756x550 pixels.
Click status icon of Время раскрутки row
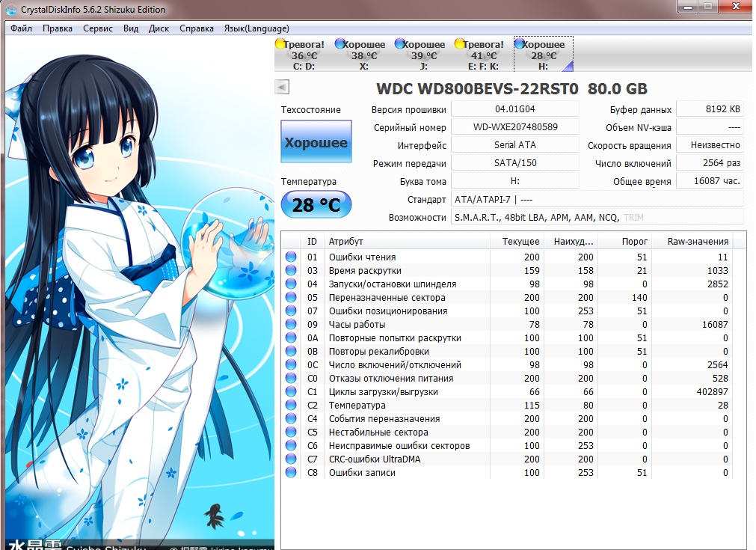coord(291,270)
